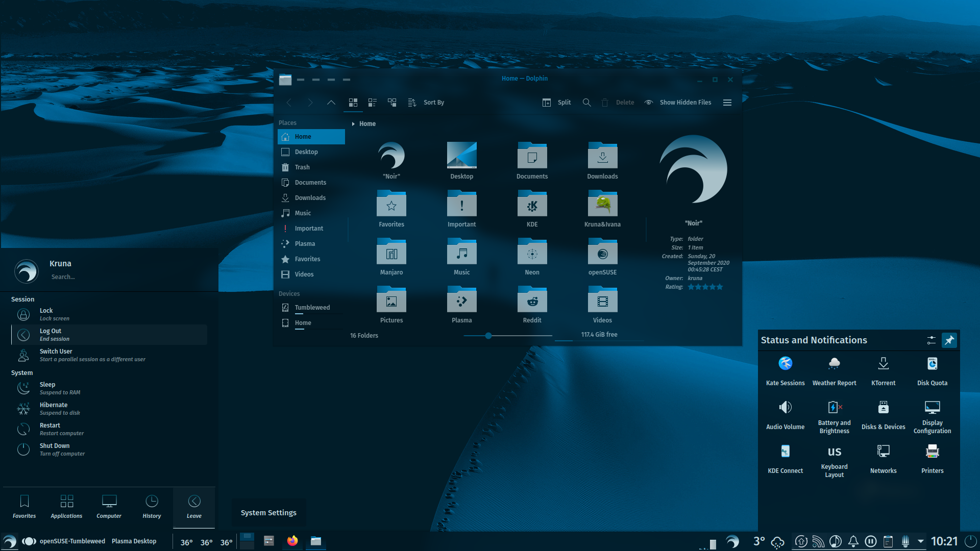Open Weather Report in system tray panel
This screenshot has height=551, width=980.
(x=834, y=371)
